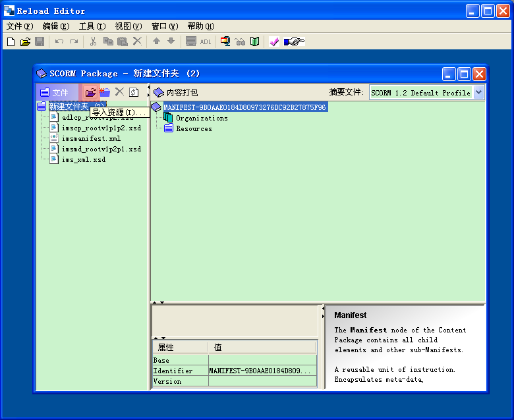Click the Undo arrow icon
This screenshot has height=420, width=514.
tap(59, 41)
